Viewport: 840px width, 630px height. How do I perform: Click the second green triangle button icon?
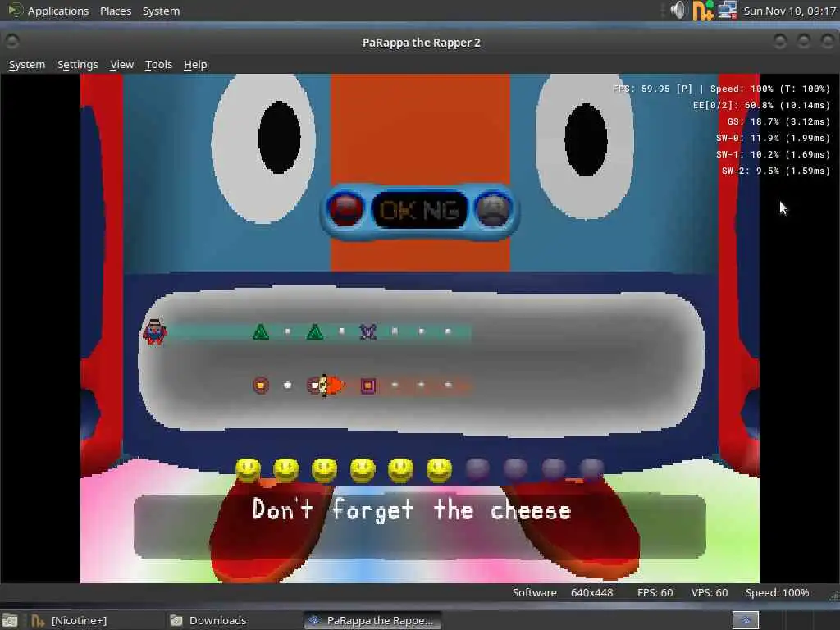click(315, 332)
